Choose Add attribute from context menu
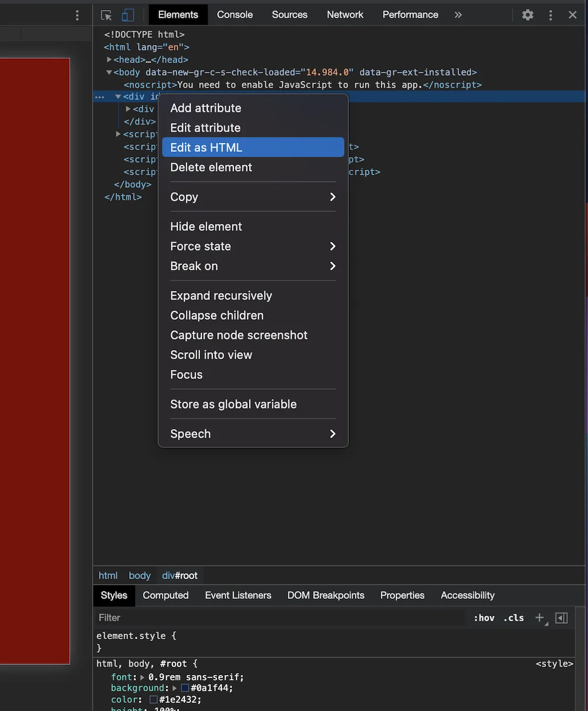 tap(253, 108)
